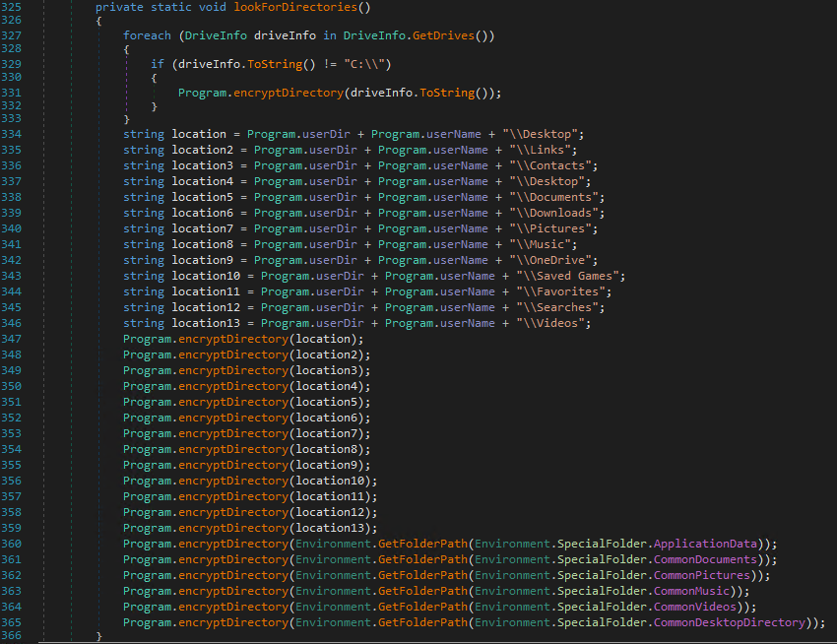Click the ToString call on line 329
Image resolution: width=837 pixels, height=644 pixels.
275,64
